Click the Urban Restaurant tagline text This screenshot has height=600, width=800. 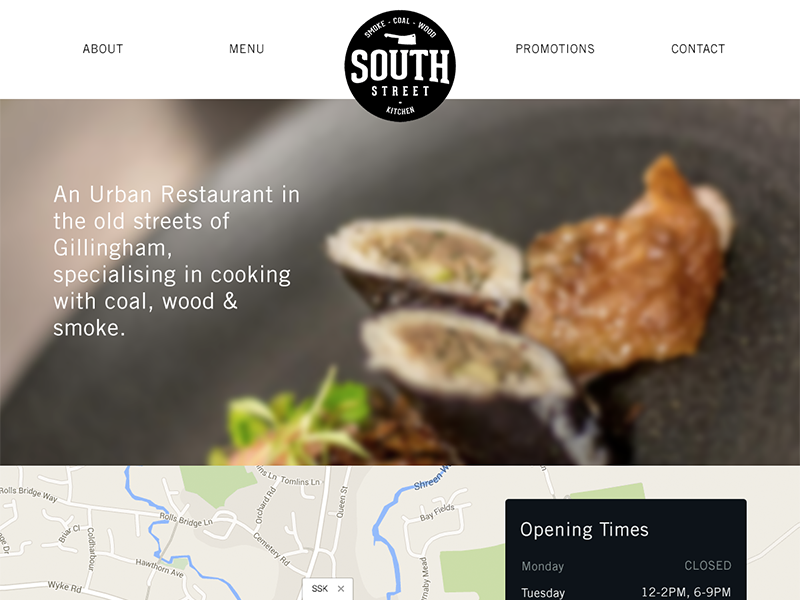pos(176,261)
